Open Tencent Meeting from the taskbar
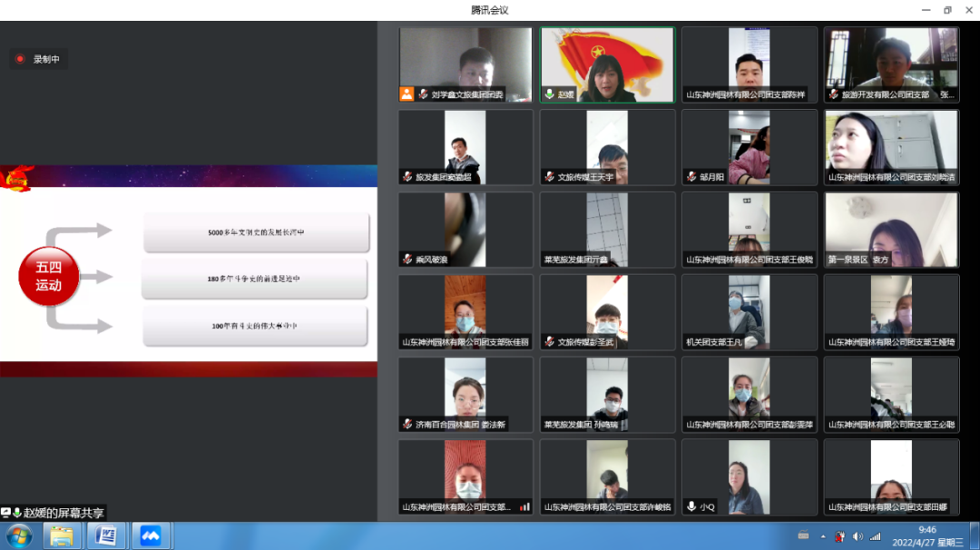 coord(151,535)
